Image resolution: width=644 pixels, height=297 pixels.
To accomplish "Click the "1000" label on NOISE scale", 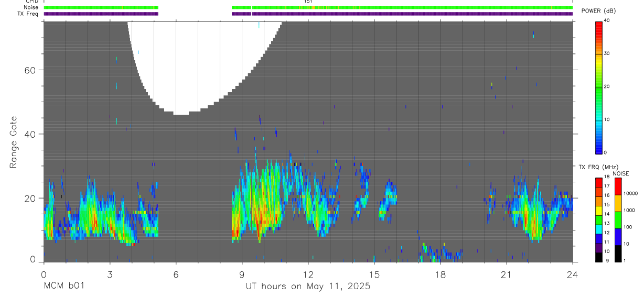I will click(x=629, y=211).
